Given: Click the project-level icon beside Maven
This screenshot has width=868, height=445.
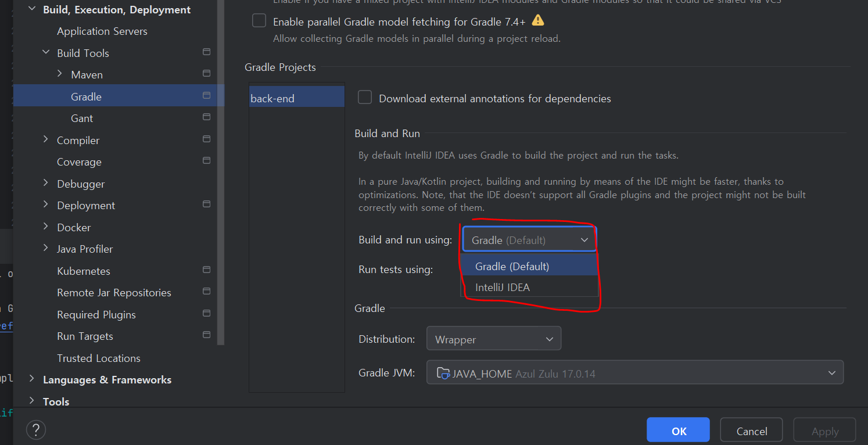Looking at the screenshot, I should 206,74.
